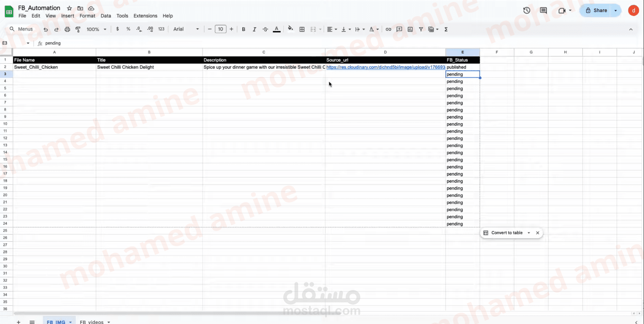Open the Format menu
This screenshot has width=644, height=324.
87,16
